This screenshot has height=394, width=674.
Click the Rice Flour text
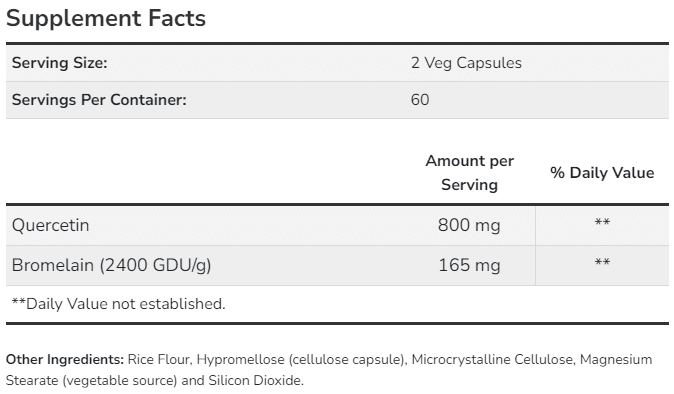(159, 359)
